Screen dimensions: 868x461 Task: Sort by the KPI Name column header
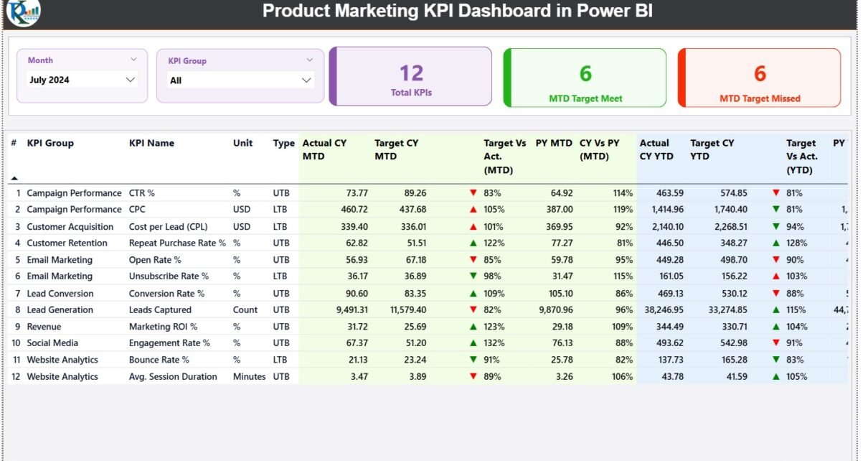point(151,143)
